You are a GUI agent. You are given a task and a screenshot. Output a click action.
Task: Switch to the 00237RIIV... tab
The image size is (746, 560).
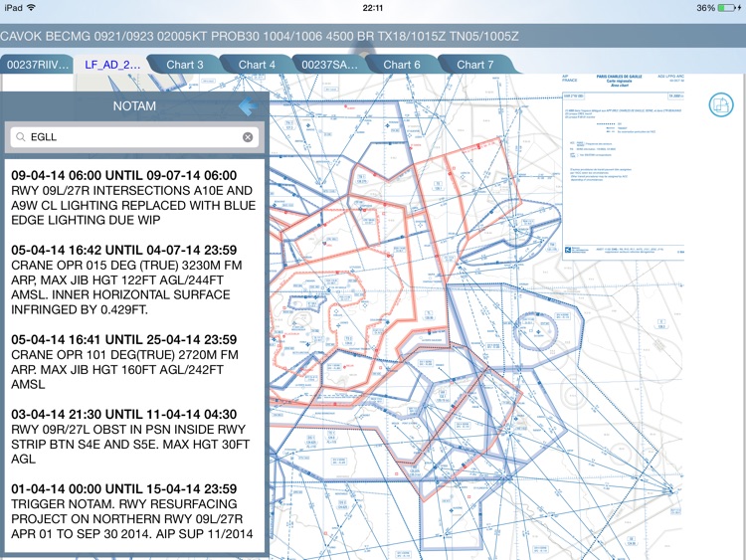pos(37,65)
